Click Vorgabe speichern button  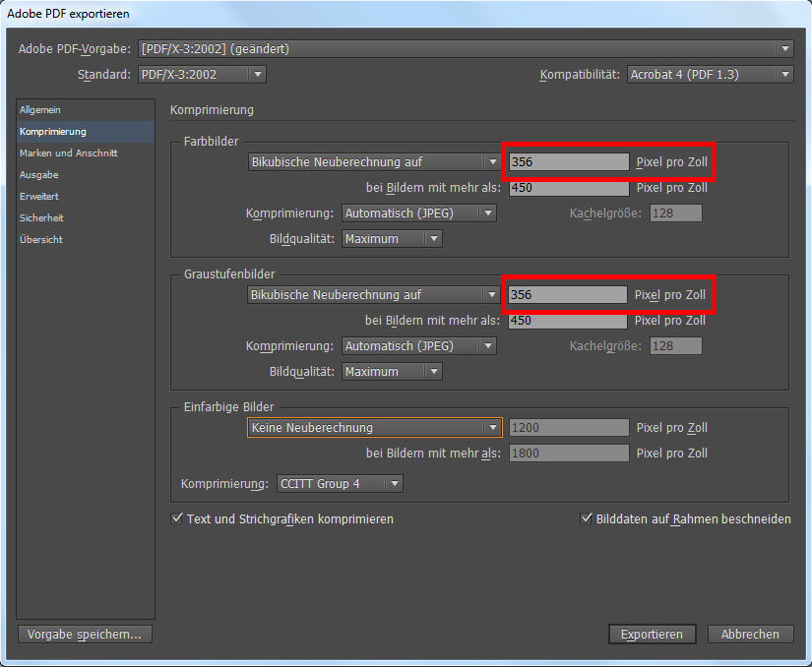(85, 635)
